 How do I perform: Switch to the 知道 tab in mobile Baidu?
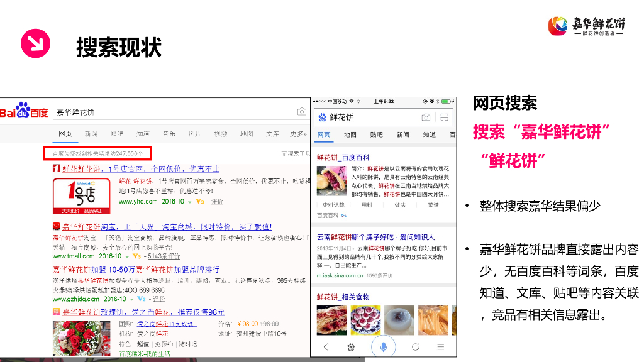coord(429,134)
